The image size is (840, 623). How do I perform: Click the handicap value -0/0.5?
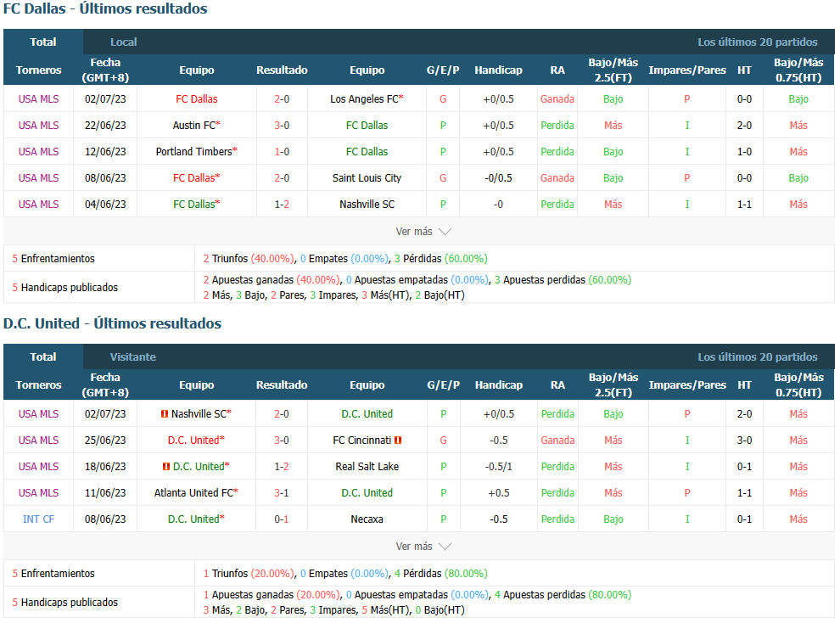[x=499, y=178]
